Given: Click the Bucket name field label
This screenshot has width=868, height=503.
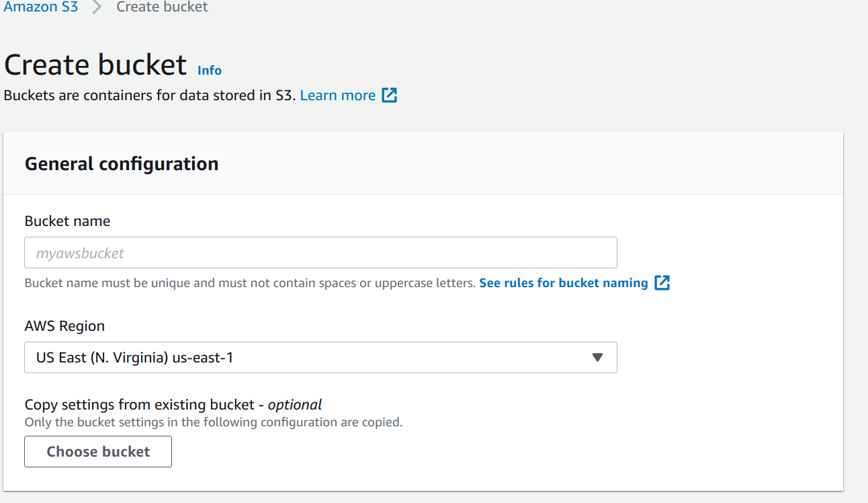Looking at the screenshot, I should (x=67, y=221).
